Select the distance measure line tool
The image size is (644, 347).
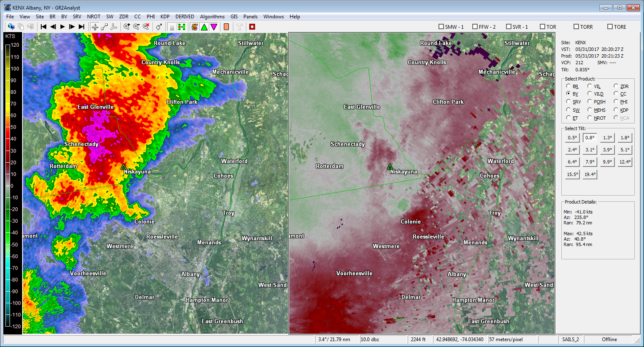pos(104,27)
